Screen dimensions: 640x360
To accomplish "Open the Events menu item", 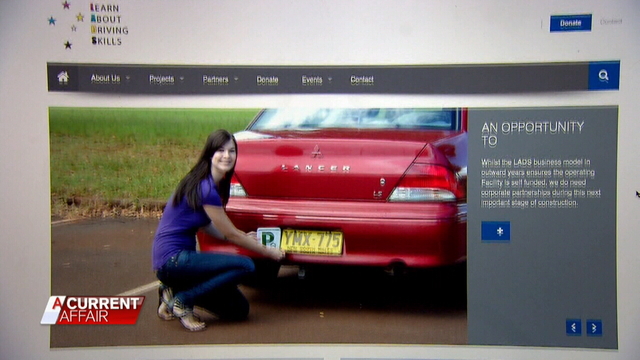I will 312,80.
